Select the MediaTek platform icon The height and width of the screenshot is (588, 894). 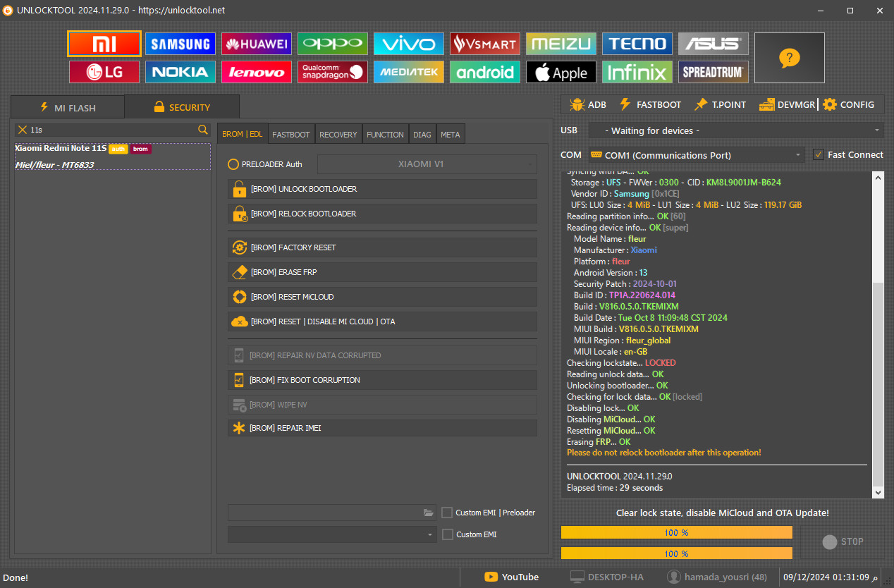point(409,72)
